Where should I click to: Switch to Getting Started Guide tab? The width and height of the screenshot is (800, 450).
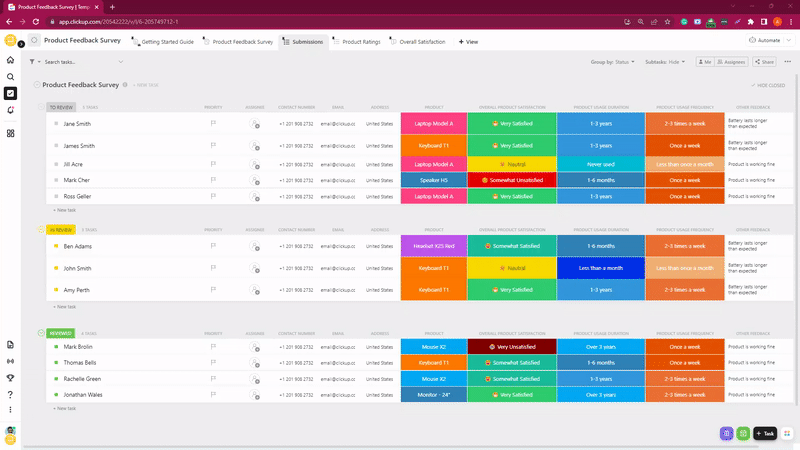point(163,42)
